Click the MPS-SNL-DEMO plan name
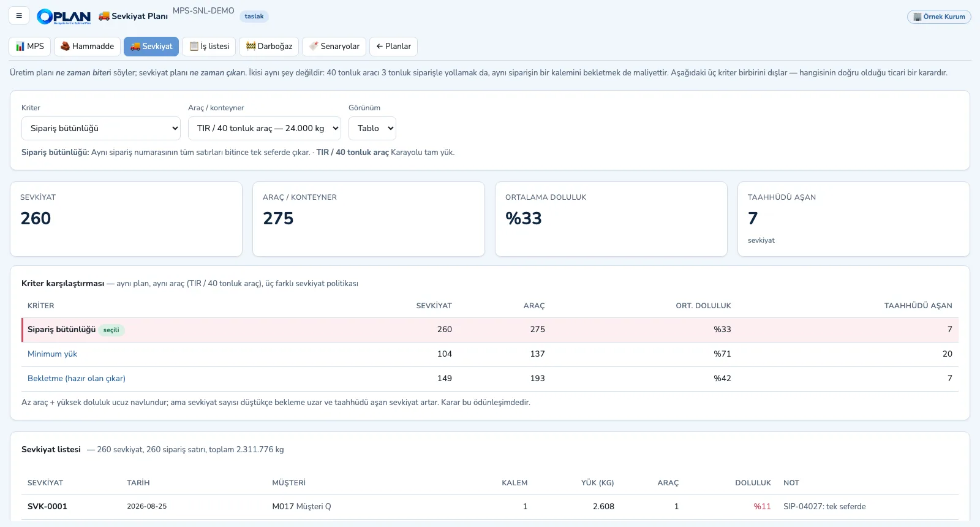Screen dimensions: 980x527 click(203, 10)
